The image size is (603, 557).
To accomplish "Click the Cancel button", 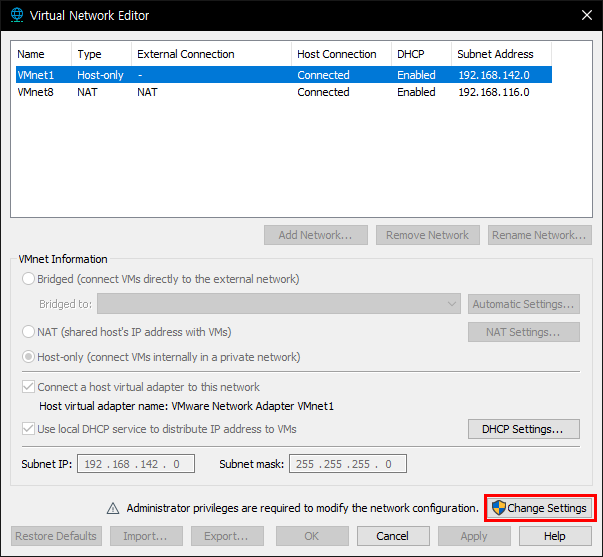I will (x=393, y=536).
